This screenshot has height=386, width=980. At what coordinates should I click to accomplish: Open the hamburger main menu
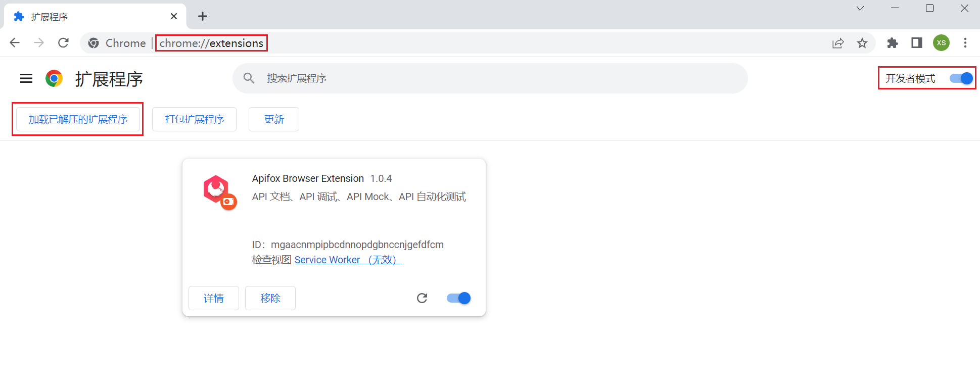pyautogui.click(x=26, y=78)
